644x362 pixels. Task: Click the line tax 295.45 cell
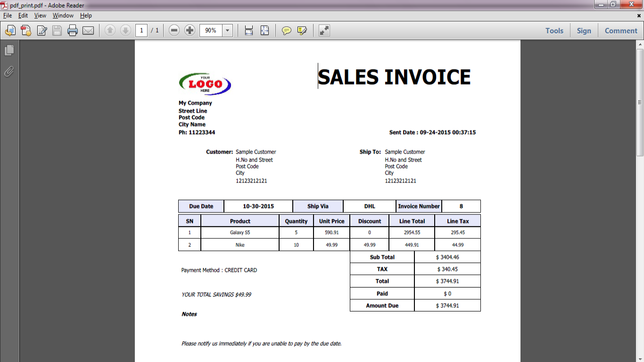[458, 232]
